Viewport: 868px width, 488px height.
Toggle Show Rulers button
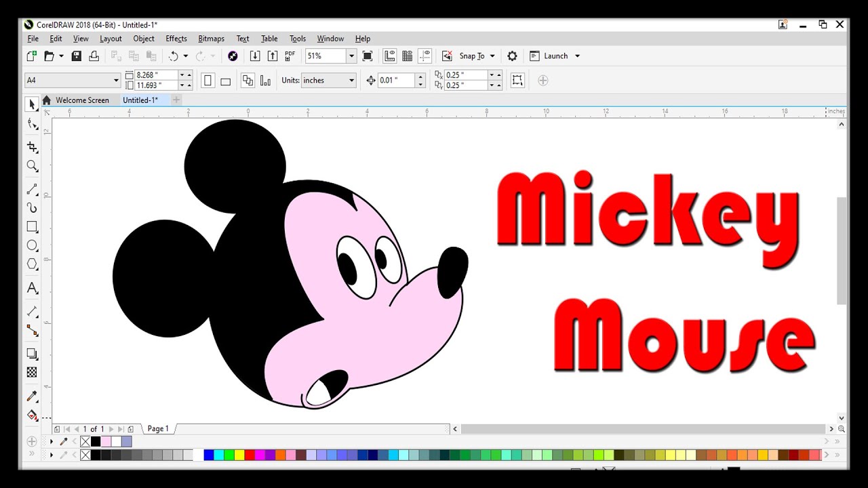390,56
